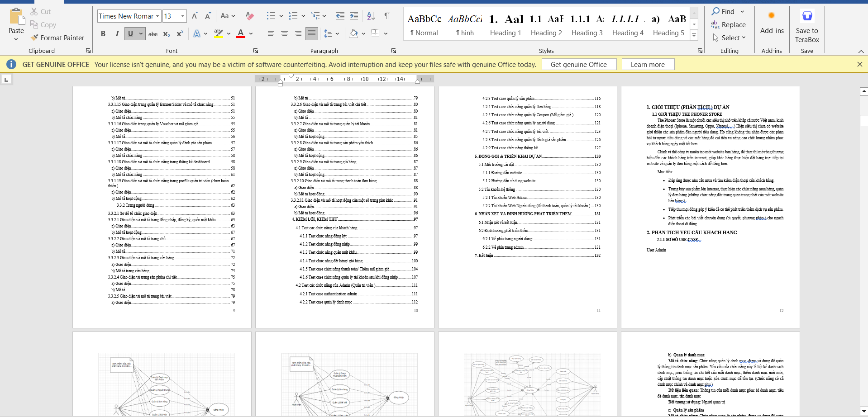The width and height of the screenshot is (868, 417).
Task: Collapse the ribbon with the chevron
Action: pos(861,51)
